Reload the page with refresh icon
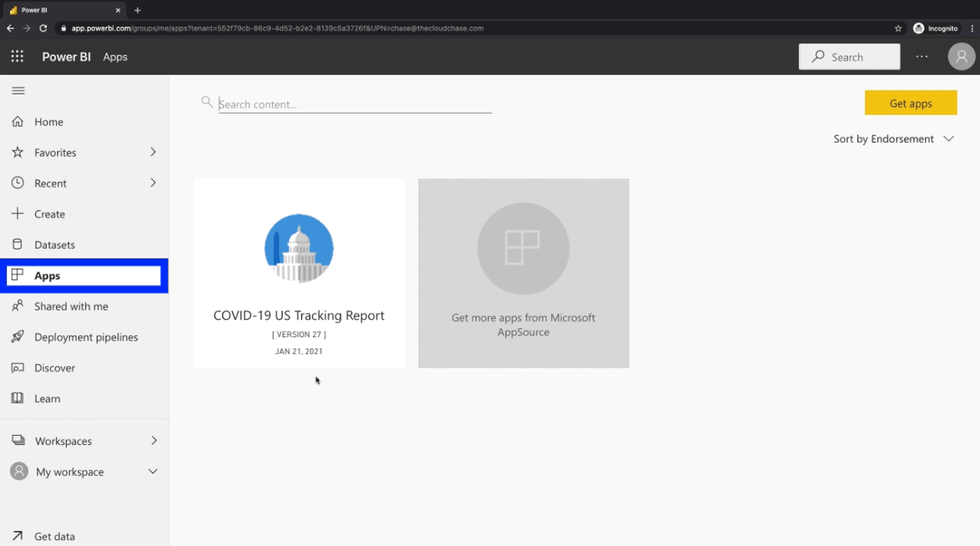Image resolution: width=980 pixels, height=546 pixels. click(43, 28)
